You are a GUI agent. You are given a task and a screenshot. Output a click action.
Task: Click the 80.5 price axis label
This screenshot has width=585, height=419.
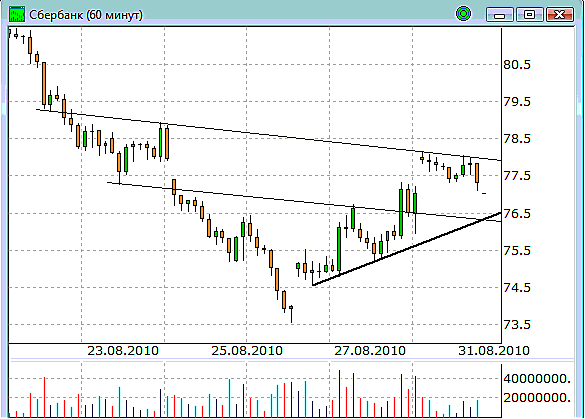(x=517, y=65)
